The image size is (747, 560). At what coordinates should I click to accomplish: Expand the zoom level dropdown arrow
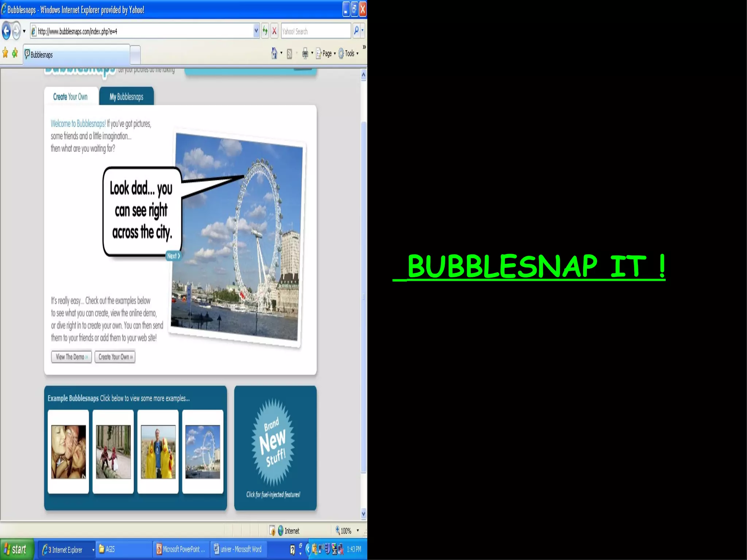(357, 531)
